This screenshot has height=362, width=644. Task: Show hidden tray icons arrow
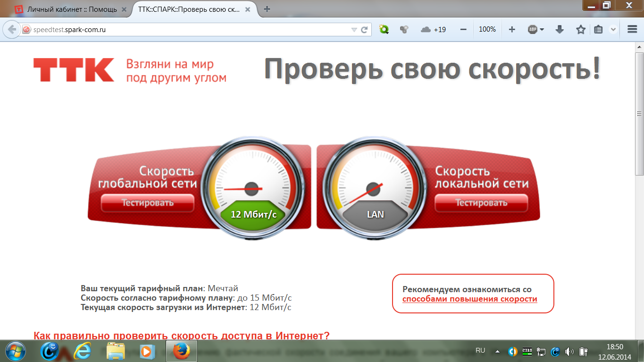coord(497,351)
